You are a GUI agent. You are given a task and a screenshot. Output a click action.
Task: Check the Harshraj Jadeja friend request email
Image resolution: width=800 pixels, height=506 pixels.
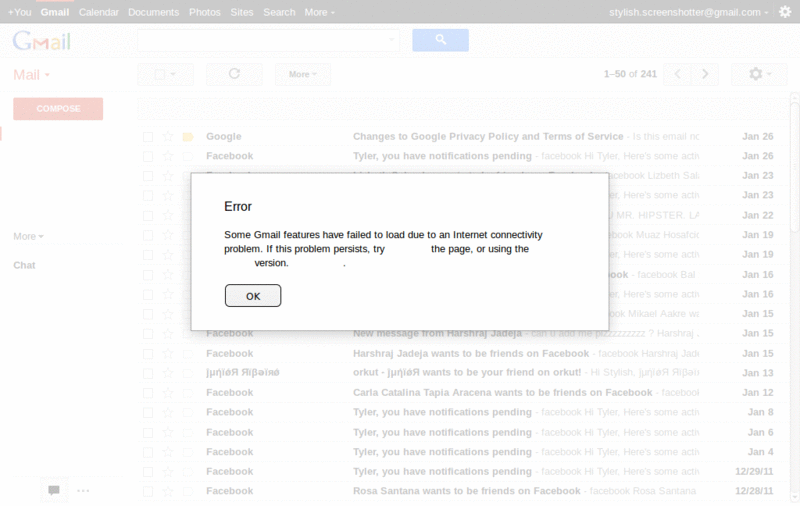pyautogui.click(x=148, y=353)
